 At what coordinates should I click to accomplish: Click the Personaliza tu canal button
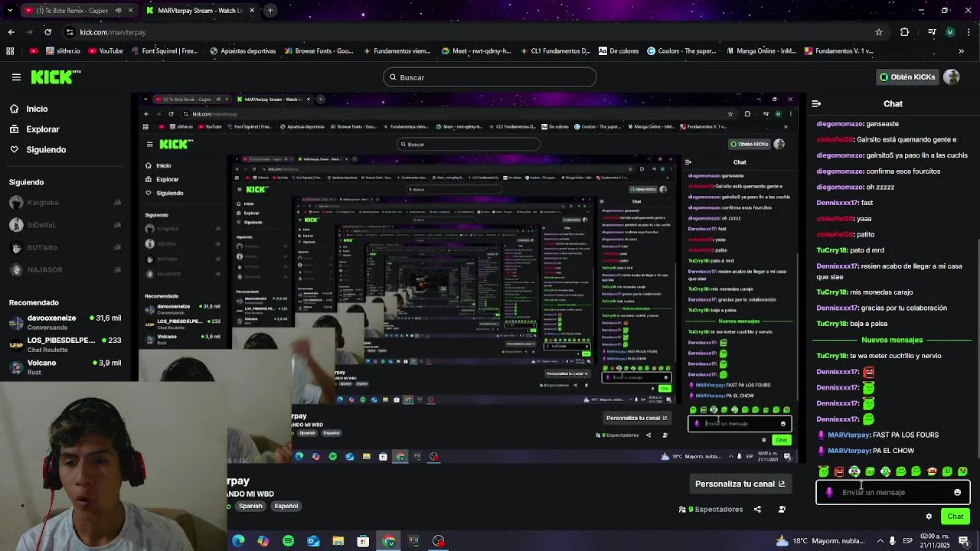(x=740, y=484)
